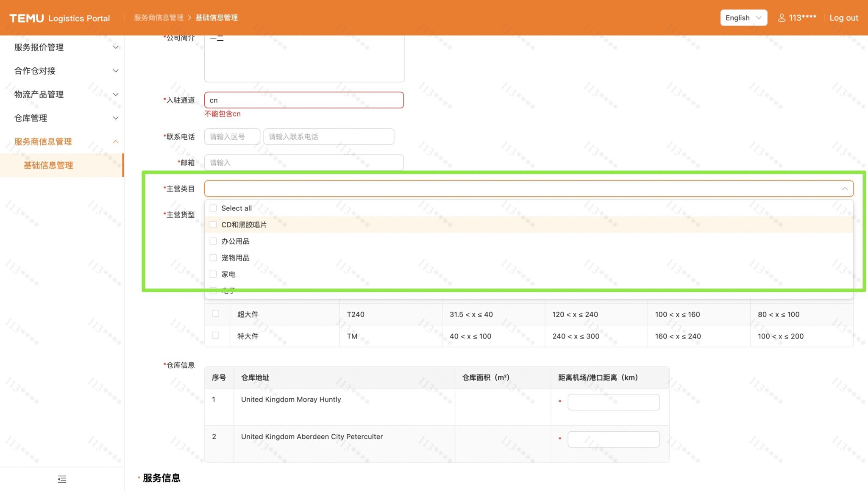Click the 服务商信息管理 breadcrumb link
Screen dimensions: 868x491
(x=158, y=17)
